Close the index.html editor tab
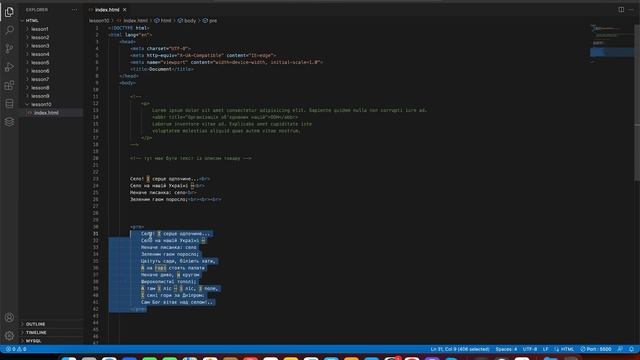 [124, 10]
